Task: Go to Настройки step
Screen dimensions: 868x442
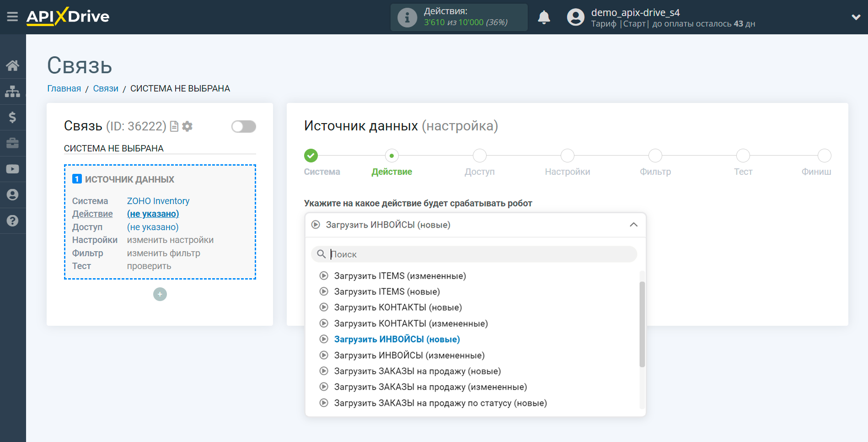Action: tap(568, 156)
